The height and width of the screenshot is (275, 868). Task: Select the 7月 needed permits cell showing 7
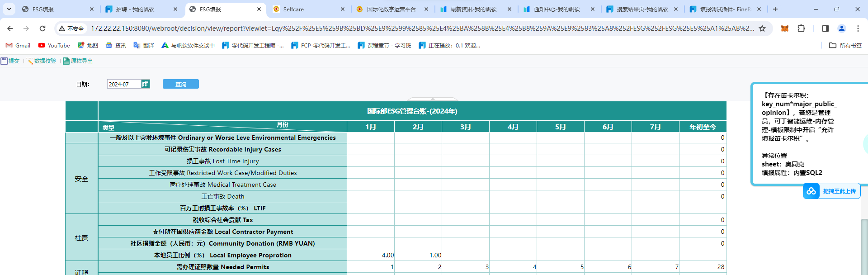pos(656,267)
